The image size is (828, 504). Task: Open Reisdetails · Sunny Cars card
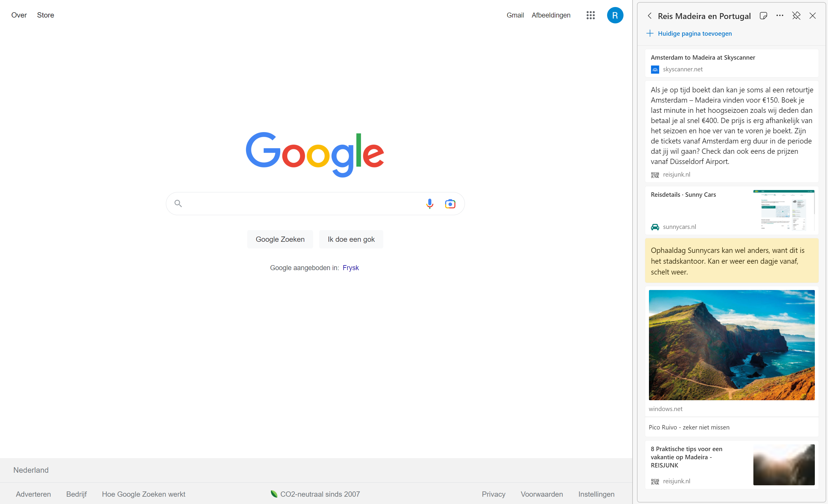[731, 210]
